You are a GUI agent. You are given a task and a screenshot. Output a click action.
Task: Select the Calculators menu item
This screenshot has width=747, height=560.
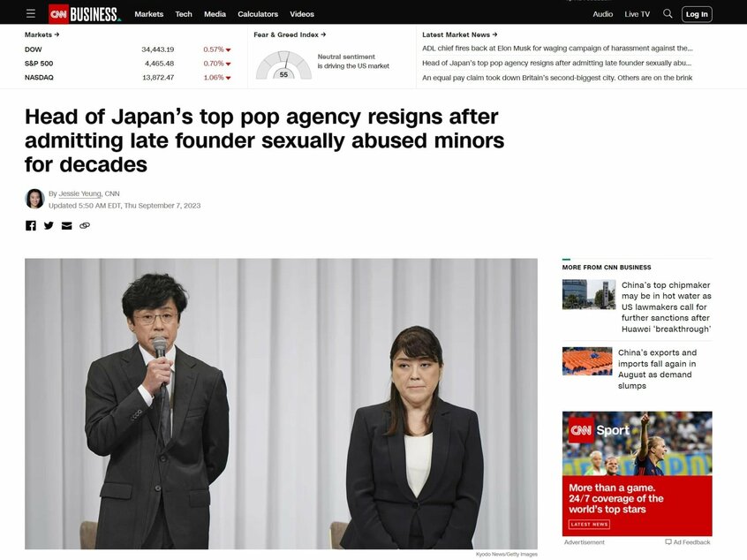point(258,14)
